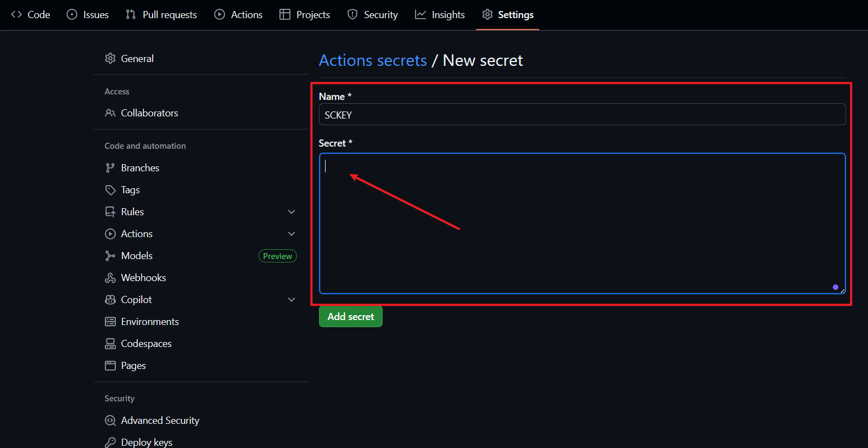The image size is (868, 448).
Task: Expand the sidebar Actions submenu chevron
Action: [x=292, y=233]
